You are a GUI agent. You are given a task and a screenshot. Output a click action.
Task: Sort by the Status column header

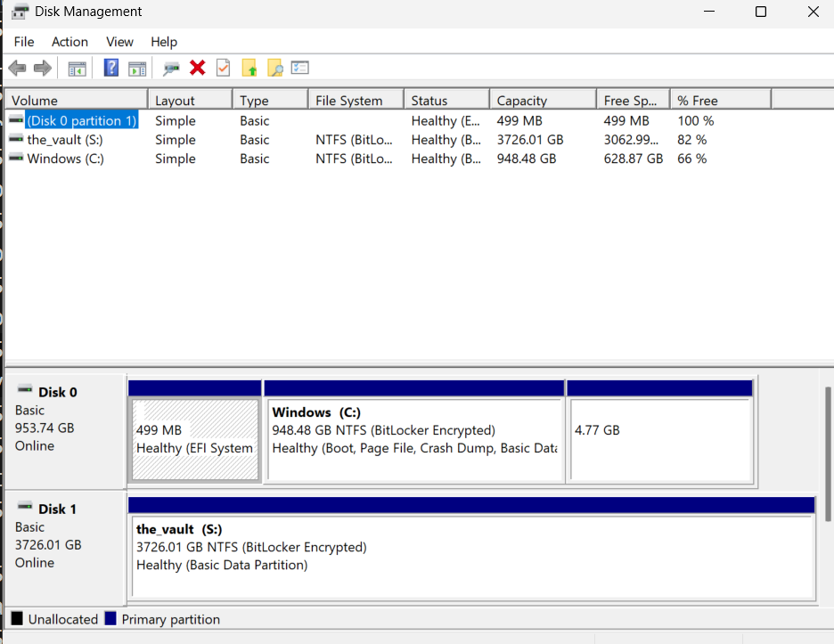[x=446, y=100]
